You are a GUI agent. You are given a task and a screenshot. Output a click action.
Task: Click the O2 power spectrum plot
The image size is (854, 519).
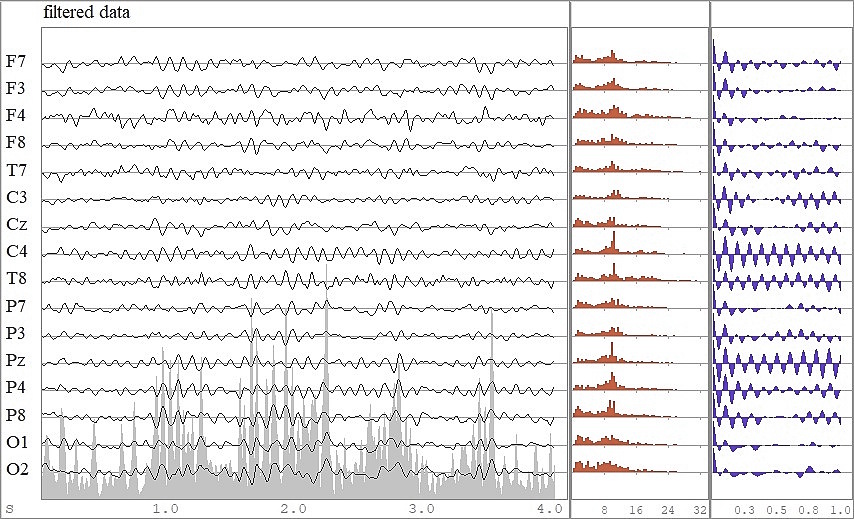[625, 466]
